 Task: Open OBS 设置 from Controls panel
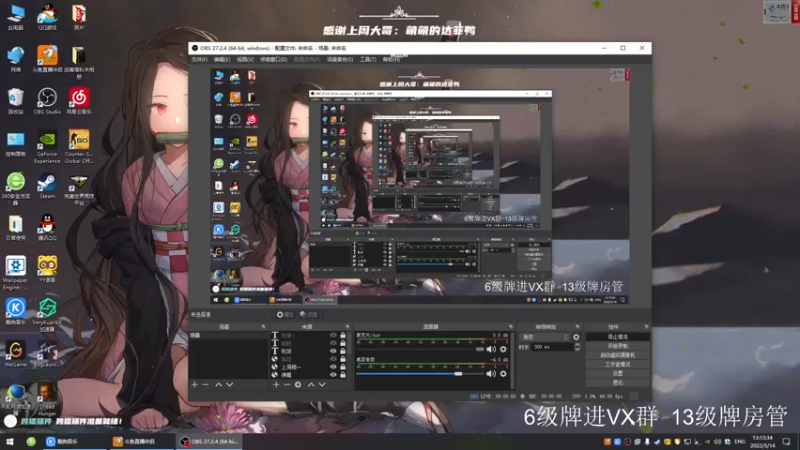(617, 373)
